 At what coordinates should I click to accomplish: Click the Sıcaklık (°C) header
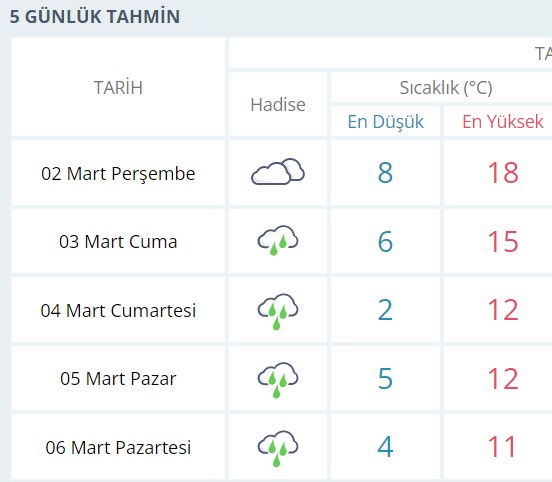pyautogui.click(x=446, y=88)
